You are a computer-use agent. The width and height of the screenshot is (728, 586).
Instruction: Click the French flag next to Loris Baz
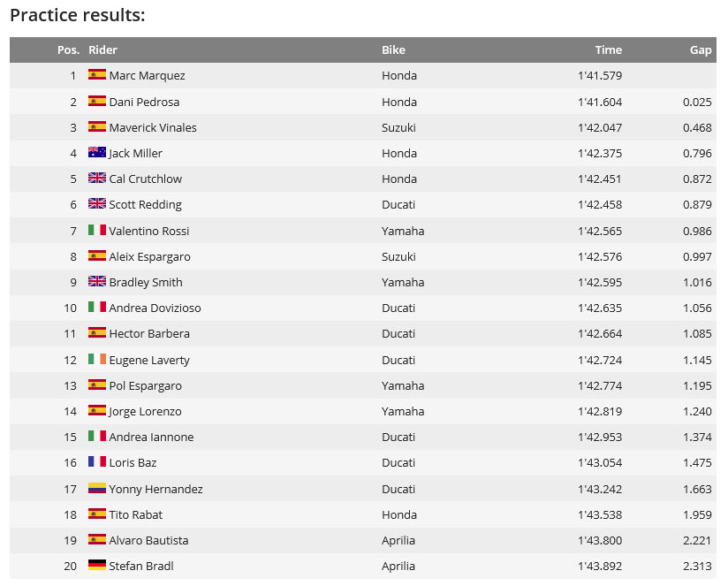tap(97, 462)
